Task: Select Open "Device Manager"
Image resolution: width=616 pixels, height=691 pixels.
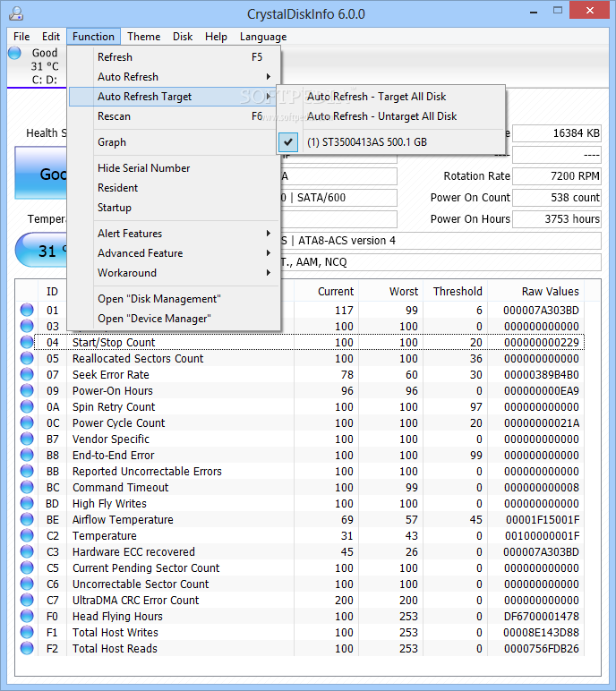Action: [175, 319]
